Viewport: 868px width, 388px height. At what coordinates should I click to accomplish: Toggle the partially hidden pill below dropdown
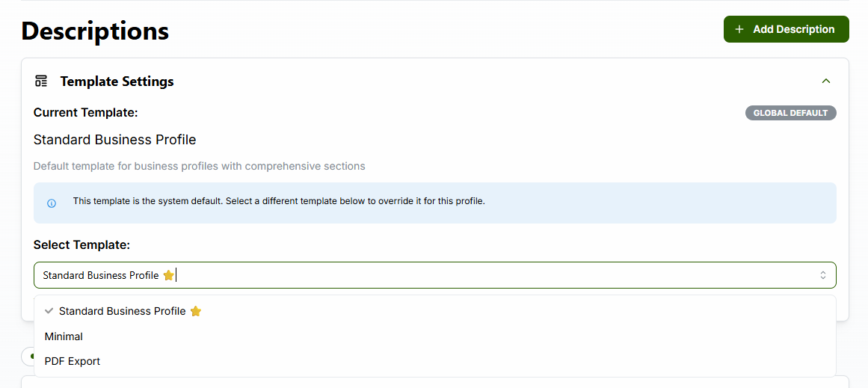28,355
